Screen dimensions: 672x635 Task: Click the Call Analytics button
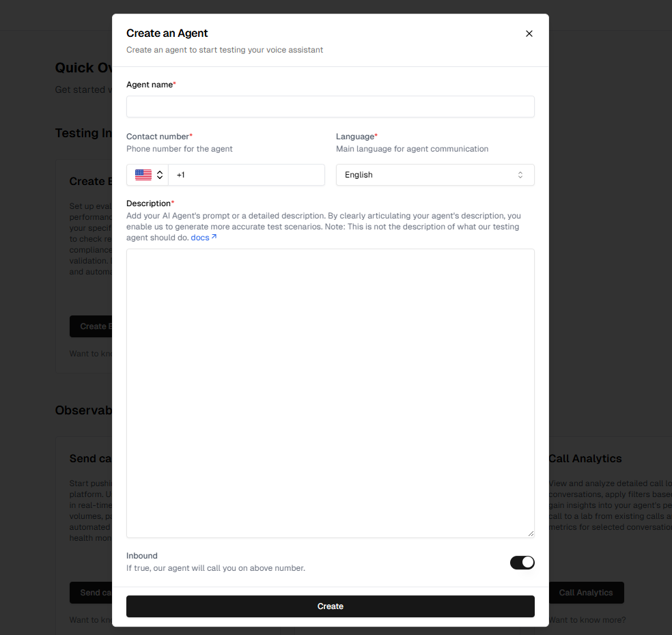pyautogui.click(x=586, y=593)
